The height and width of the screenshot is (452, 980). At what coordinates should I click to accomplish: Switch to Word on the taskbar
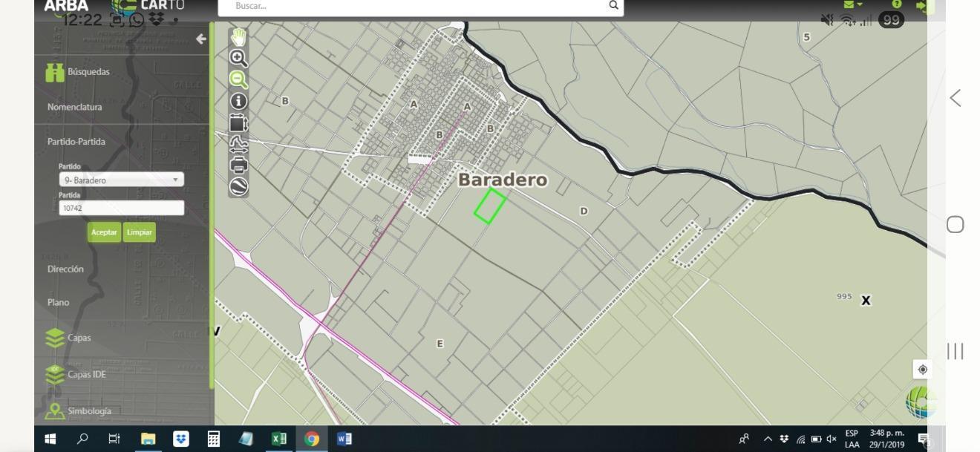(x=344, y=439)
